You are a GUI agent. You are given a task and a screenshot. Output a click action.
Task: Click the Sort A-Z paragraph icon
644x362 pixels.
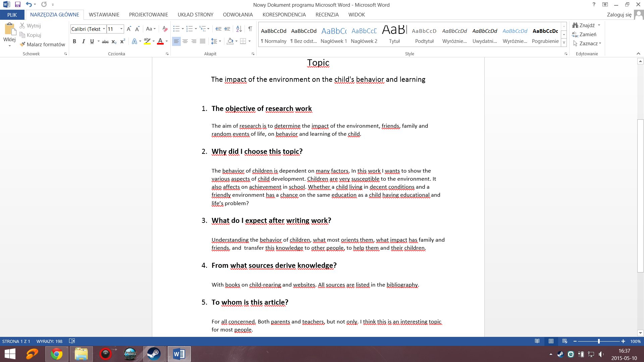pos(239,29)
